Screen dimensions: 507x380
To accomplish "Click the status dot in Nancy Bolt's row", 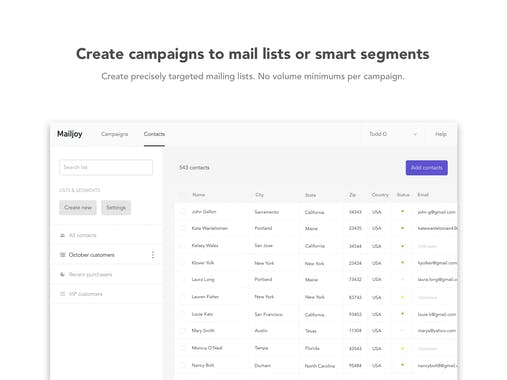I will click(x=402, y=365).
